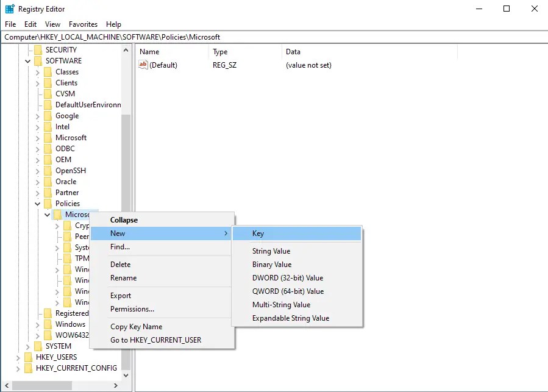Image resolution: width=548 pixels, height=392 pixels.
Task: Expand the Classes key chevron
Action: pyautogui.click(x=37, y=71)
